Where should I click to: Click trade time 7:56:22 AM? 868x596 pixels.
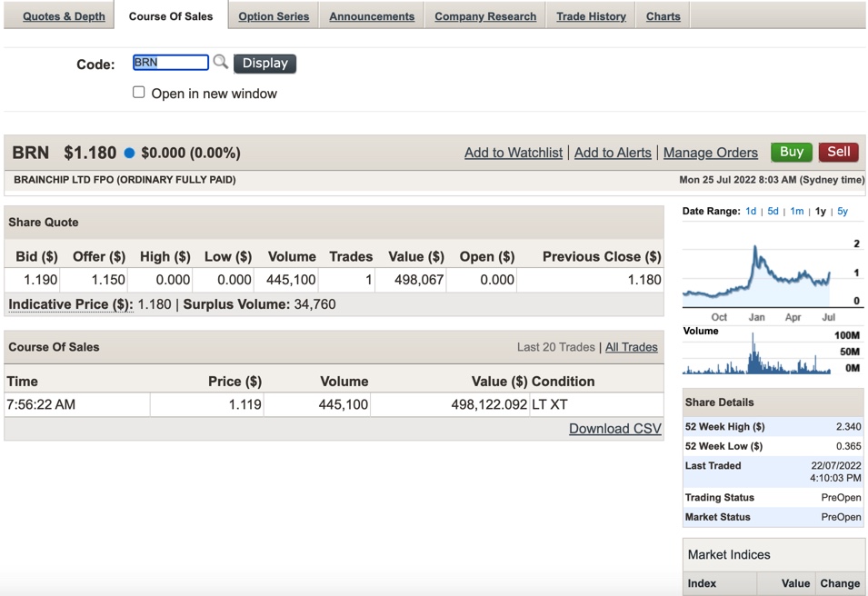[x=41, y=404]
